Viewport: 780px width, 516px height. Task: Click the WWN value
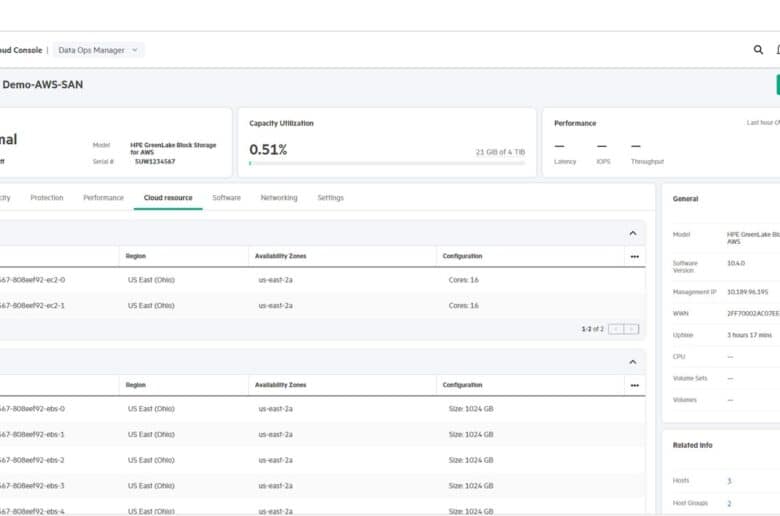point(753,313)
